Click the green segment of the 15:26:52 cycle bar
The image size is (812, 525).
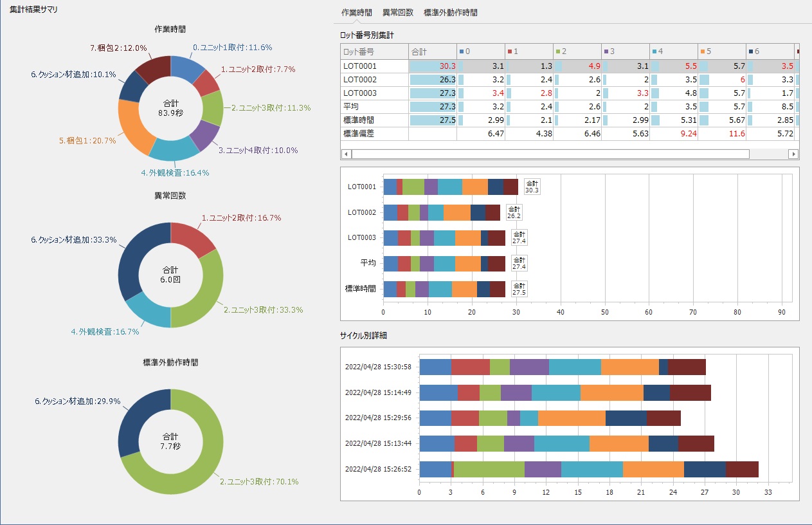[x=489, y=470]
